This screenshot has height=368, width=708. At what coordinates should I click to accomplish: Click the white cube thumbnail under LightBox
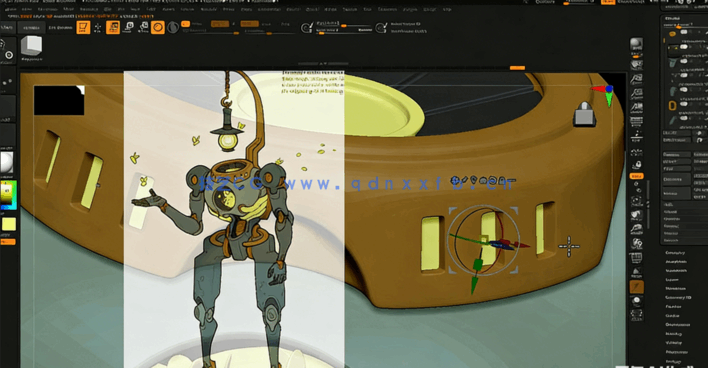pyautogui.click(x=32, y=46)
